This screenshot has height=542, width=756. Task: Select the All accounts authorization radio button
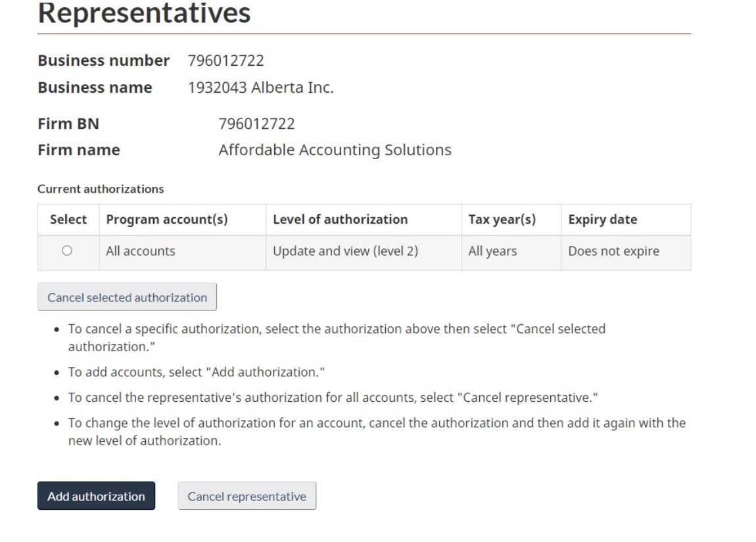click(67, 251)
